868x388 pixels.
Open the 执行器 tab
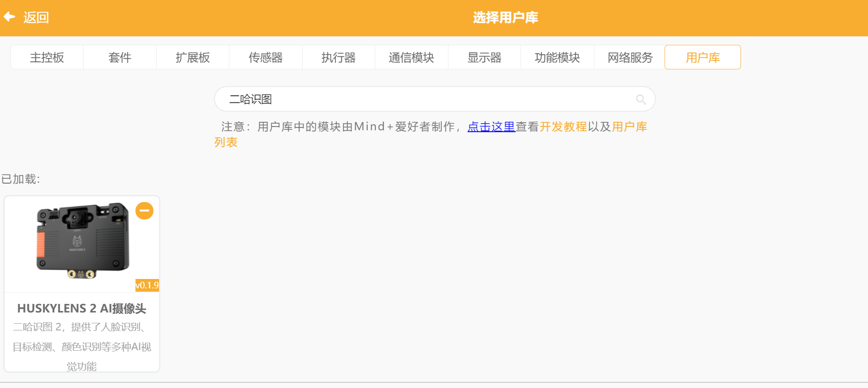pos(338,58)
